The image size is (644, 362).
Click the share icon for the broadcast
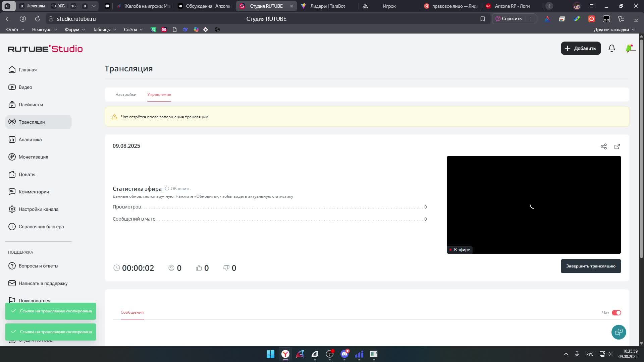pyautogui.click(x=604, y=146)
